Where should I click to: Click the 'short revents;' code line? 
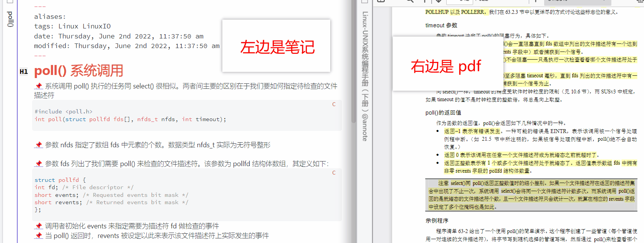tap(111, 202)
